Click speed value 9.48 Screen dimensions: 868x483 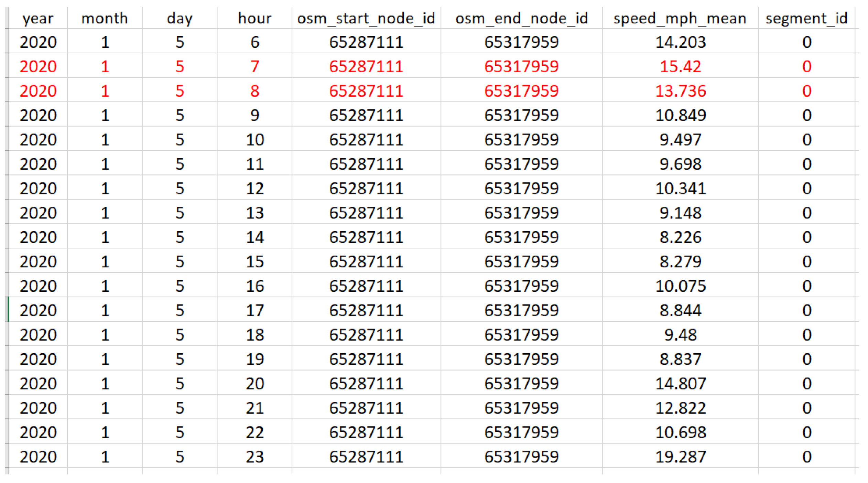point(680,335)
